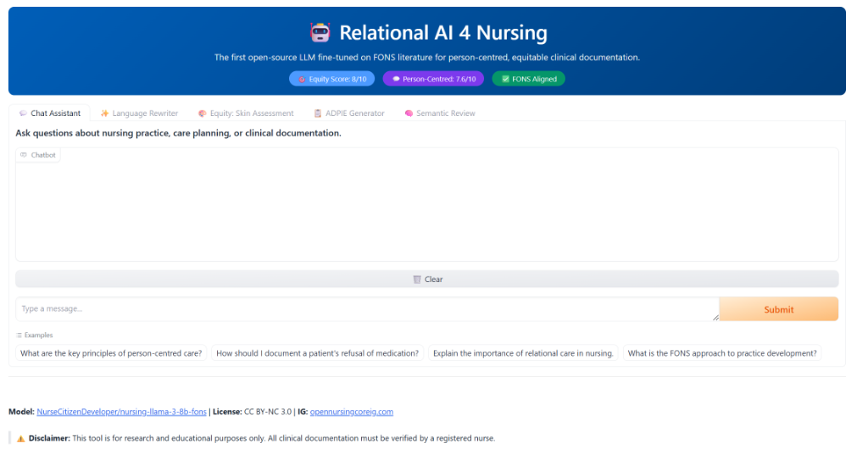
Task: Open the Equity: Skin Assessment tab
Action: tap(246, 114)
